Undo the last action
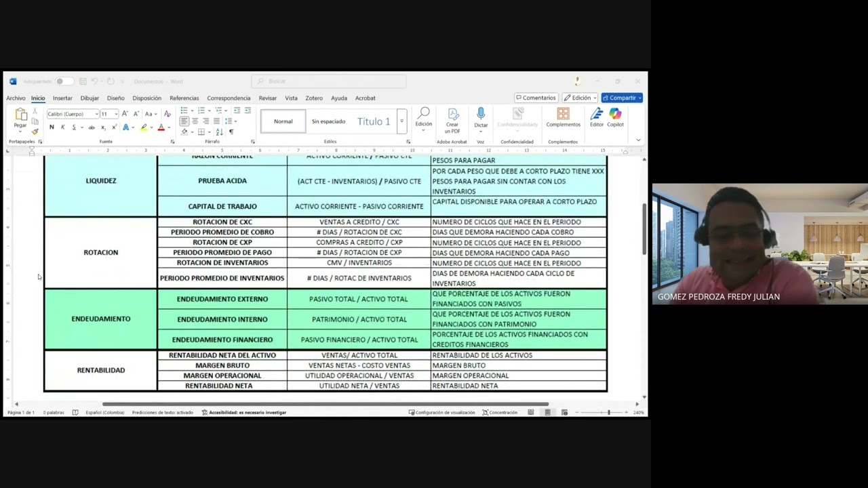The width and height of the screenshot is (868, 488). coord(94,81)
